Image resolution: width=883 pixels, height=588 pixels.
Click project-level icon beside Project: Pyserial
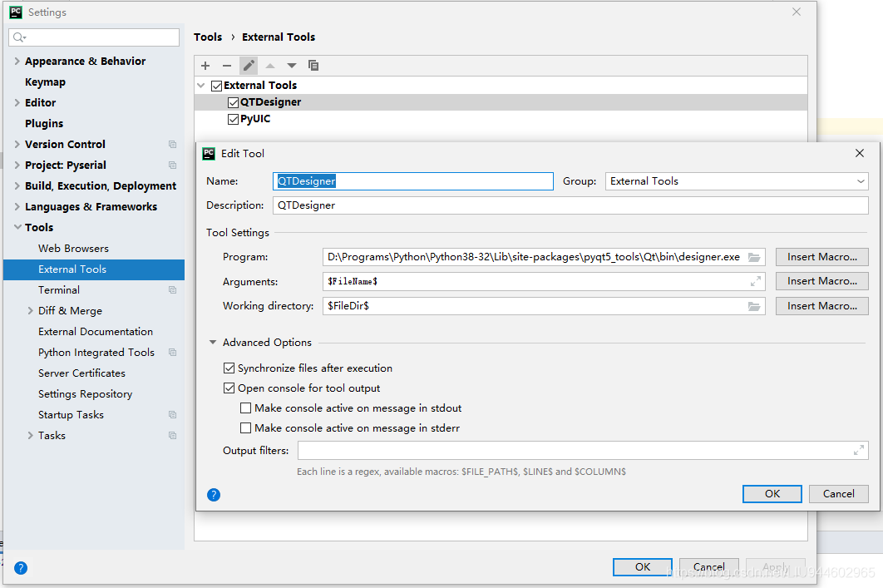click(172, 165)
